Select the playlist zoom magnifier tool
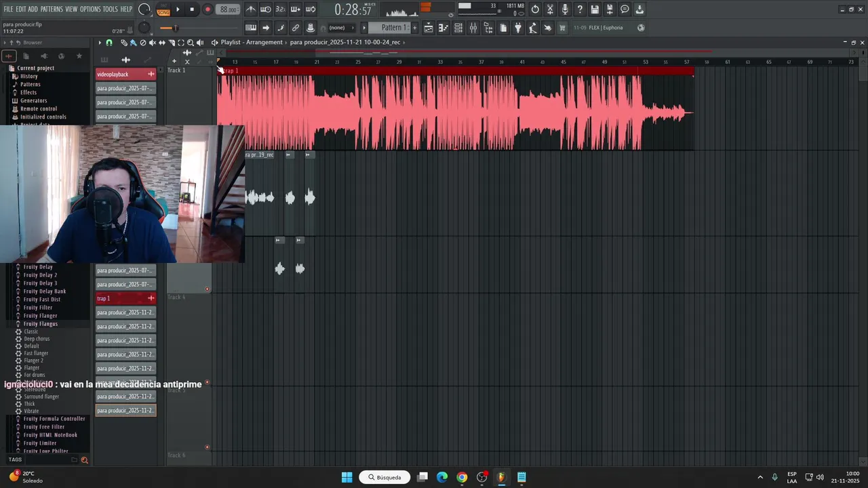This screenshot has height=488, width=868. (x=191, y=43)
